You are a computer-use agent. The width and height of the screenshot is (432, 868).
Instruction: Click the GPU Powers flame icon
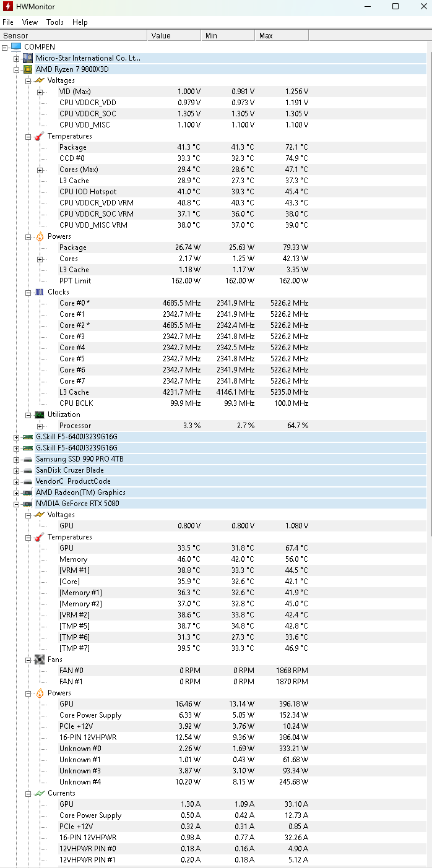pyautogui.click(x=39, y=693)
